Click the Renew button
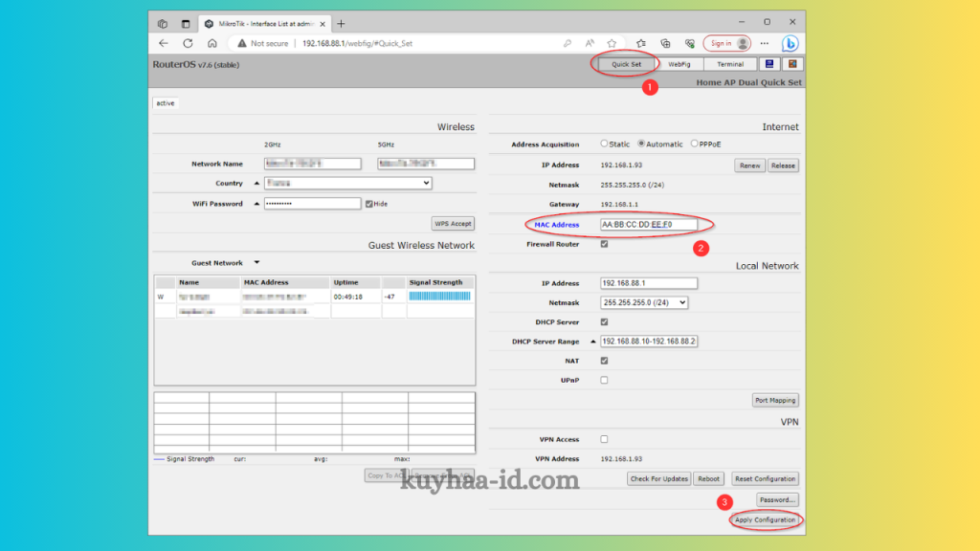Viewport: 980px width, 551px height. point(749,165)
